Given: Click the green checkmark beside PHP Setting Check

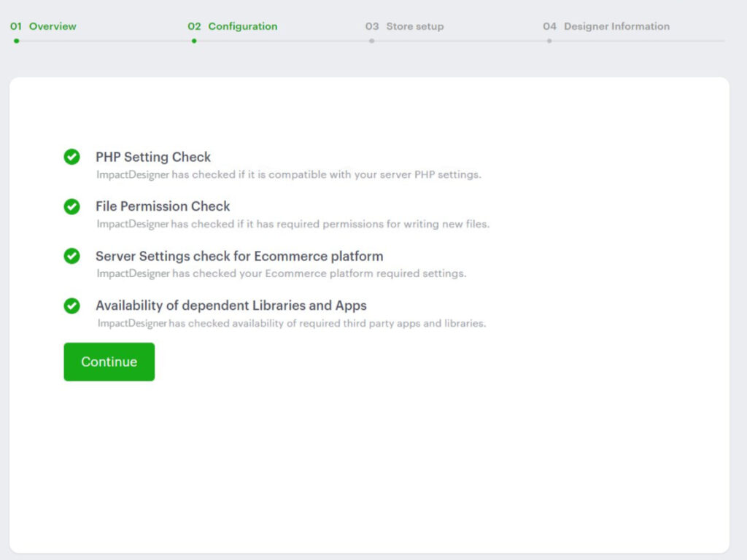Looking at the screenshot, I should [71, 157].
